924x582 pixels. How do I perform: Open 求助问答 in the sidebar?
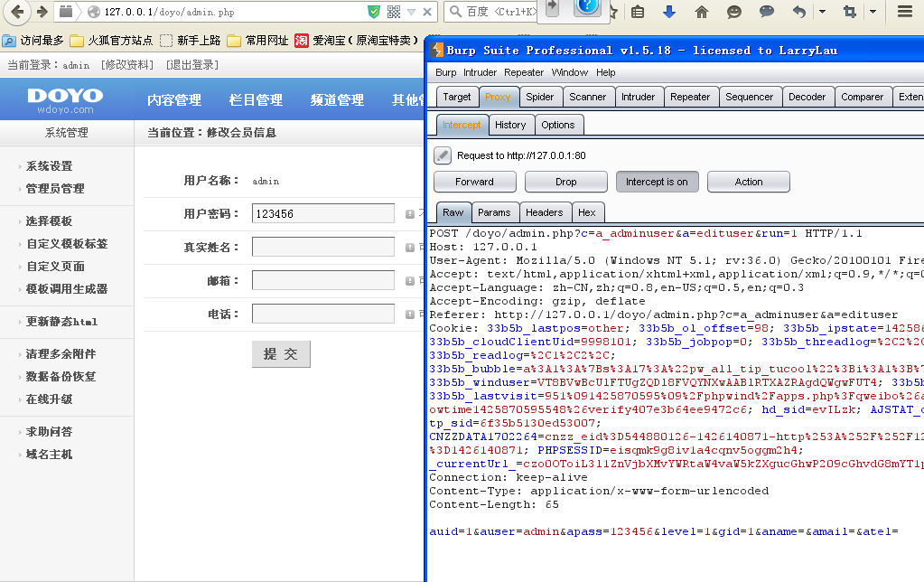(x=49, y=432)
